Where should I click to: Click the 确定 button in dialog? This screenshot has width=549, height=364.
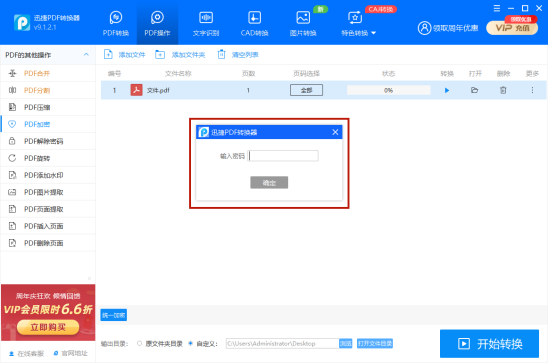(269, 182)
